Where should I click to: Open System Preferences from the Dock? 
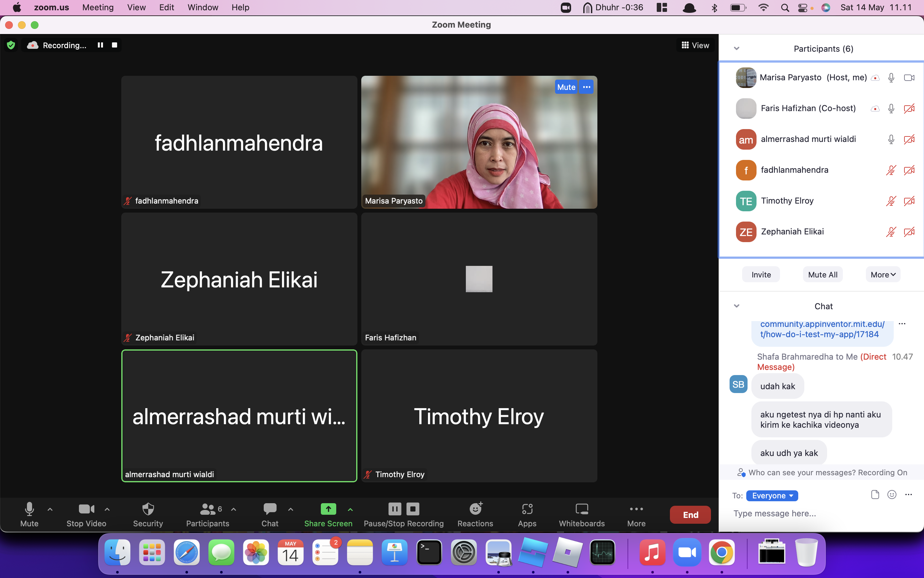pos(464,552)
